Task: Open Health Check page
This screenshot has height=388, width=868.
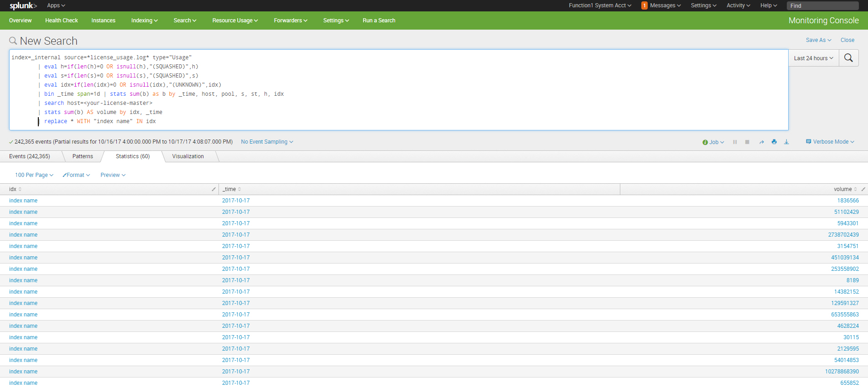Action: click(62, 21)
